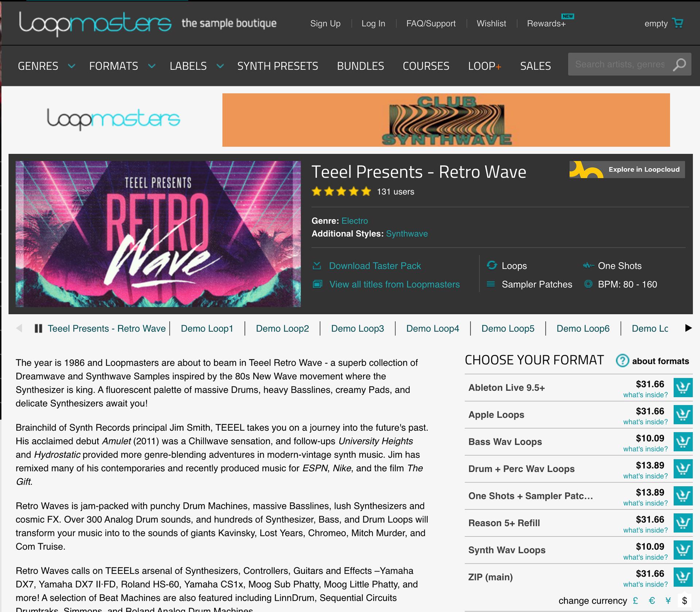Open Rewards+ page
Image resolution: width=700 pixels, height=612 pixels.
coord(546,24)
